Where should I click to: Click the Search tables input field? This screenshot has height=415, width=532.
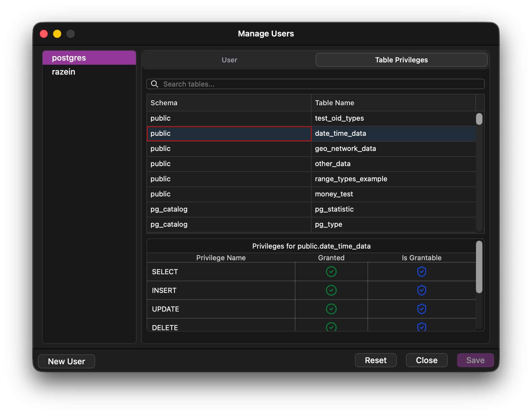292,84
